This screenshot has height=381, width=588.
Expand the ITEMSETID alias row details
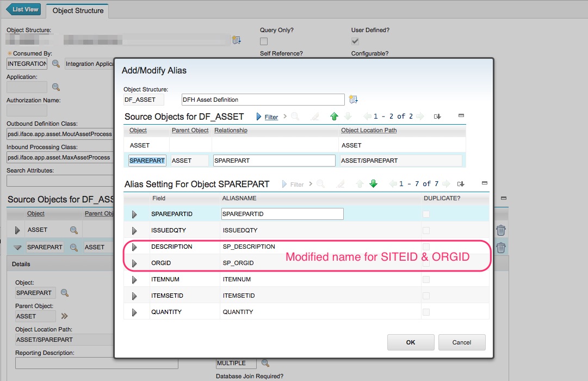click(x=134, y=296)
